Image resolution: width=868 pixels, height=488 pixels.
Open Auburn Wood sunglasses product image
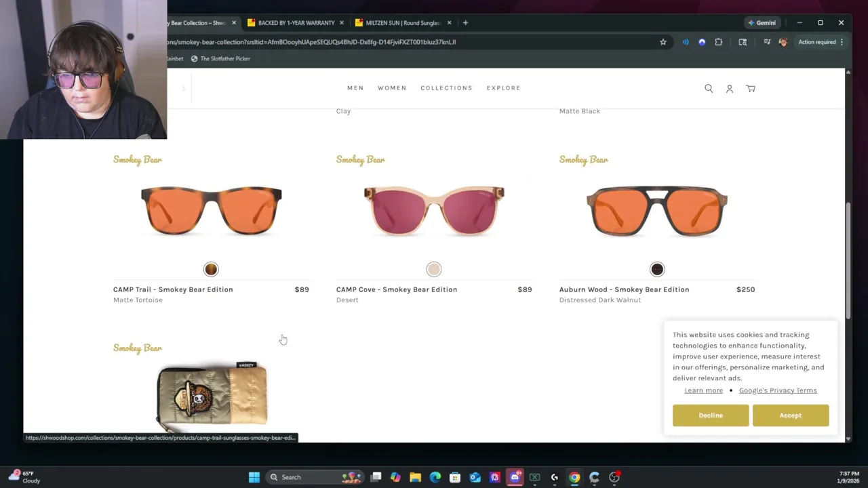point(657,211)
